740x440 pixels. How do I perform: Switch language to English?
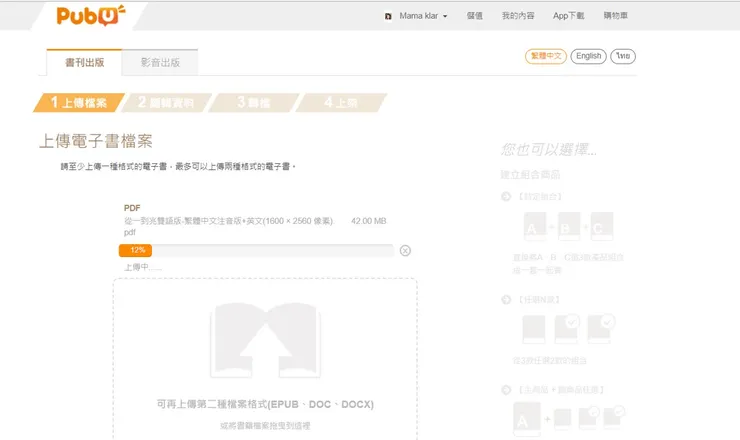[588, 56]
